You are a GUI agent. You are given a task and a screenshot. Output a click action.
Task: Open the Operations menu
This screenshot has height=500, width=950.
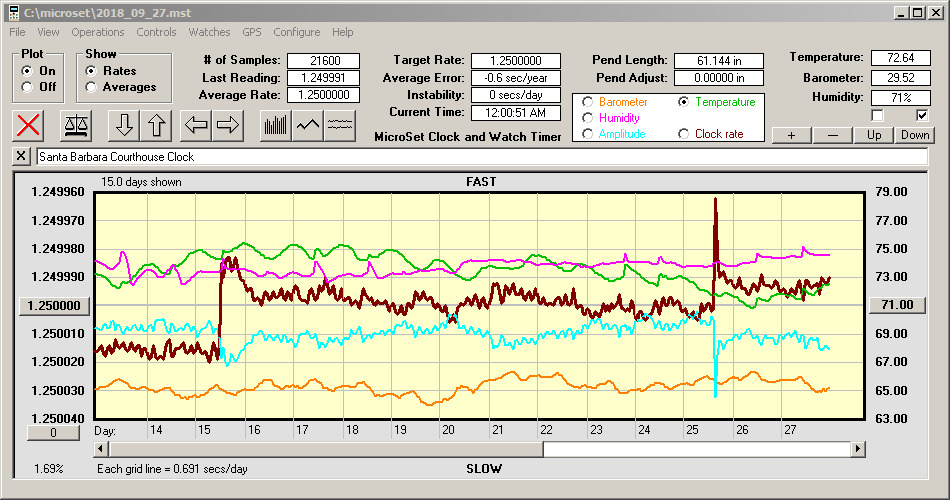tap(98, 32)
